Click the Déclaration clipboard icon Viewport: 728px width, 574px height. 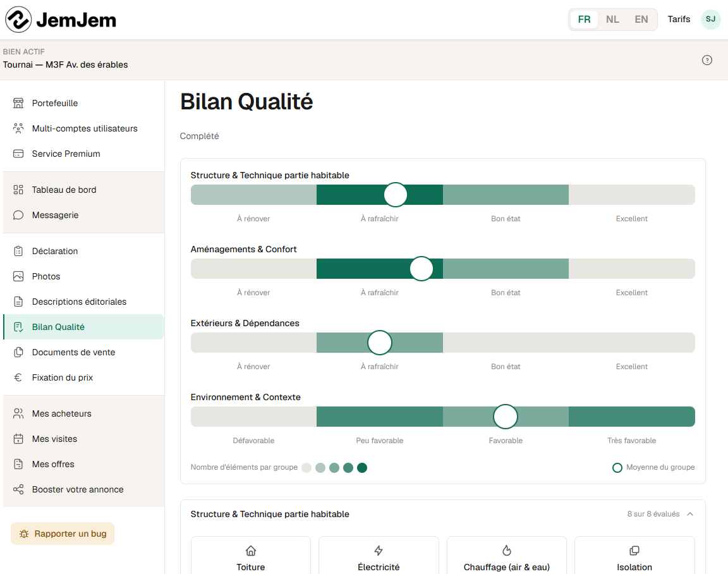(x=18, y=251)
